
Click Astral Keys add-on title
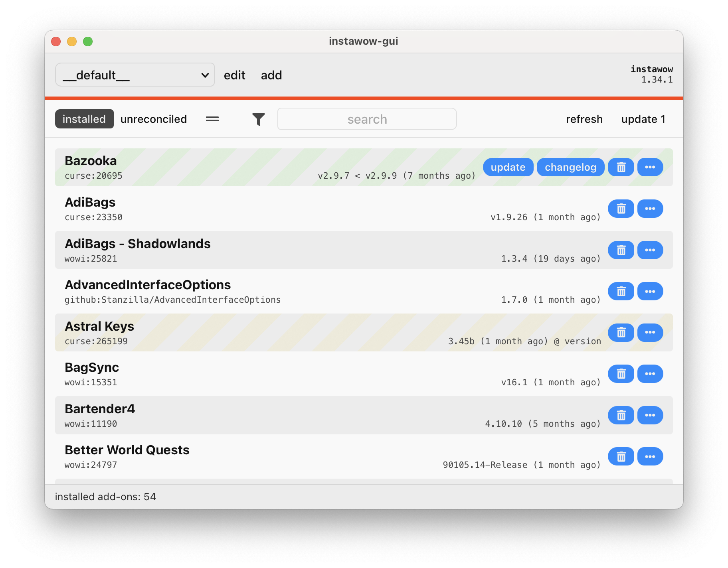[99, 326]
